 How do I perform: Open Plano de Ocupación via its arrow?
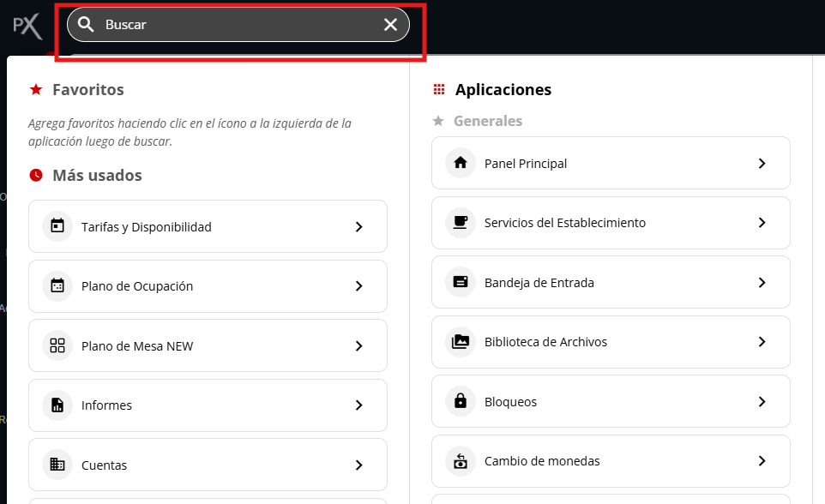pyautogui.click(x=359, y=285)
